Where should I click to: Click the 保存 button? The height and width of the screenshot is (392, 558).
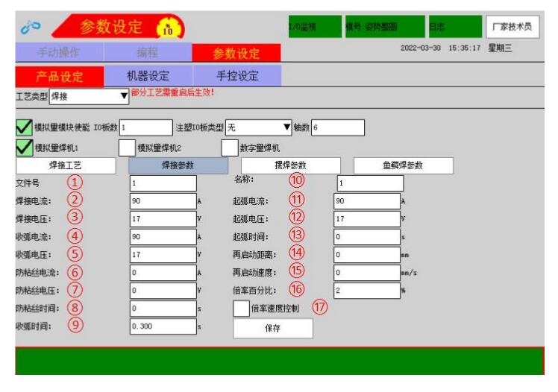(x=273, y=328)
